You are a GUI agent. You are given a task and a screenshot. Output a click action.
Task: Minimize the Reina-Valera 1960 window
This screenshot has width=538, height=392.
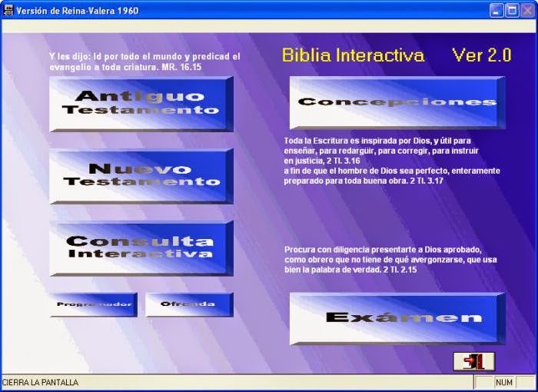(x=496, y=11)
